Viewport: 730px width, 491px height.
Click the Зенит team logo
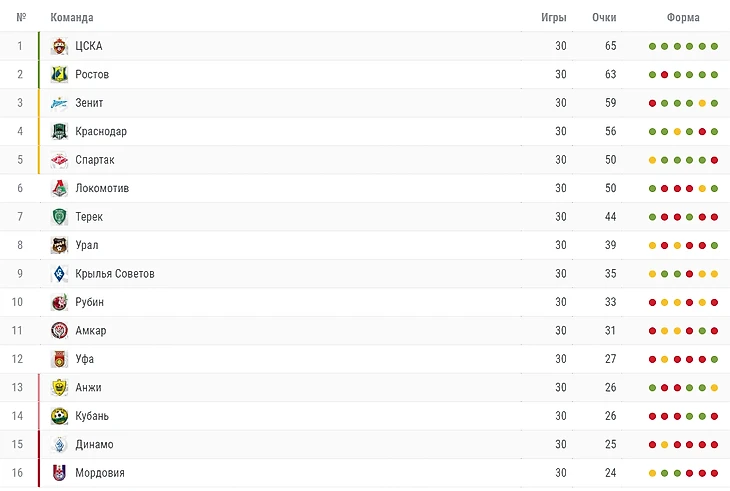pyautogui.click(x=59, y=103)
